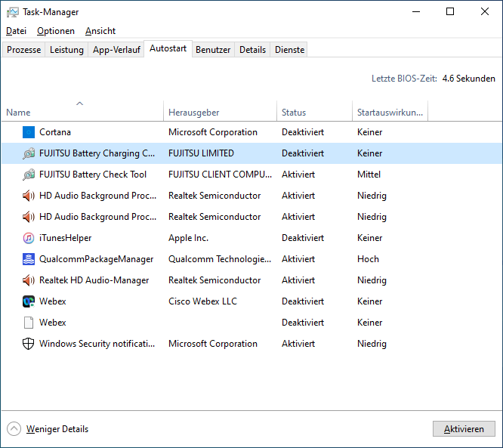This screenshot has width=503, height=448.
Task: Click the Letzte BIOS-Zeit label
Action: [x=404, y=79]
